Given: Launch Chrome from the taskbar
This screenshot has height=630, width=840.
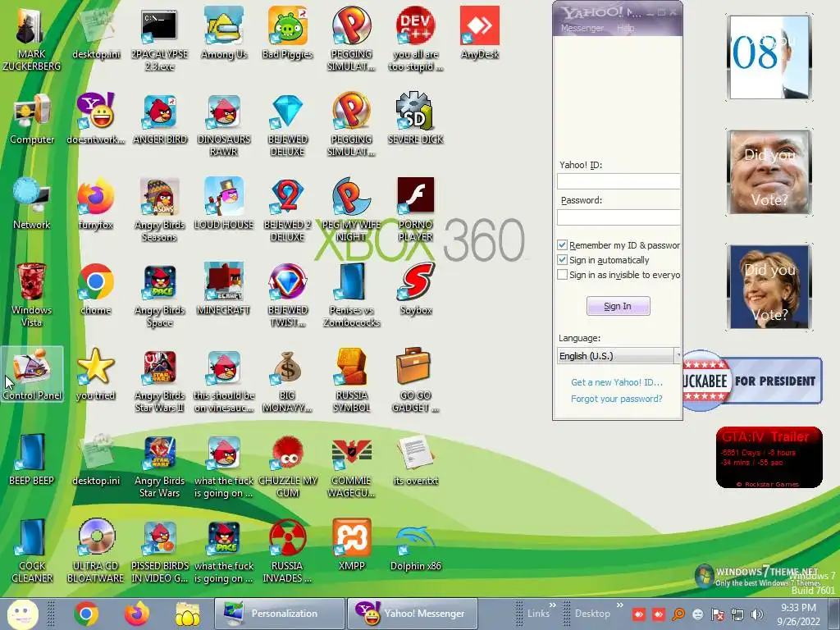Looking at the screenshot, I should (86, 614).
